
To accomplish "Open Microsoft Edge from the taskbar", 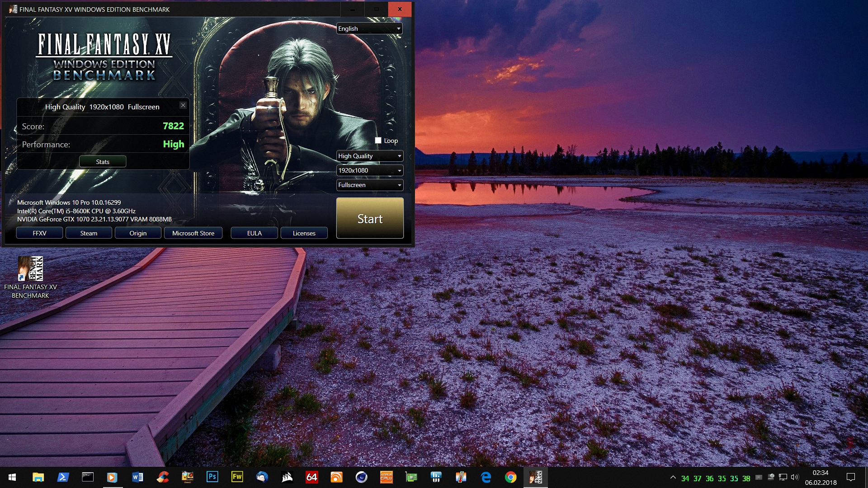I will (x=486, y=477).
